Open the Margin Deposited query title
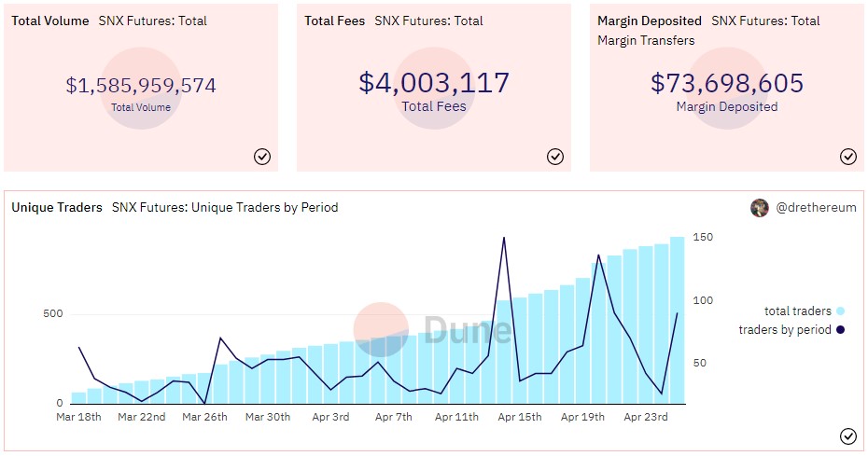Viewport: 868px width, 456px height. click(649, 21)
